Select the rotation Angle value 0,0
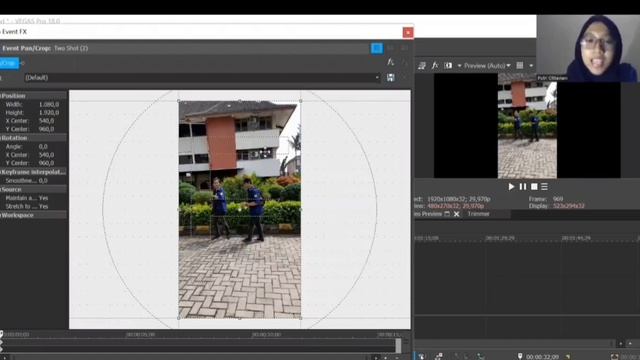640x360 pixels. (x=43, y=147)
